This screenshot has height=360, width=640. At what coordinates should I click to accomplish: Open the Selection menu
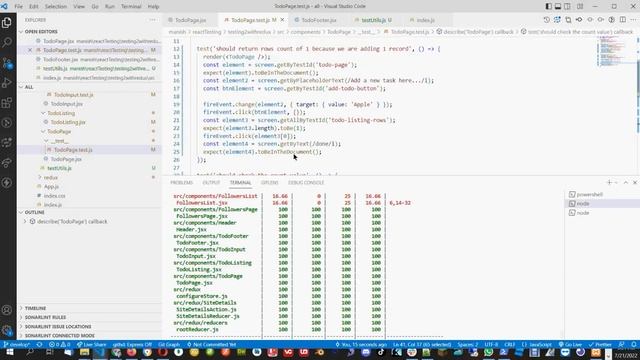point(56,7)
